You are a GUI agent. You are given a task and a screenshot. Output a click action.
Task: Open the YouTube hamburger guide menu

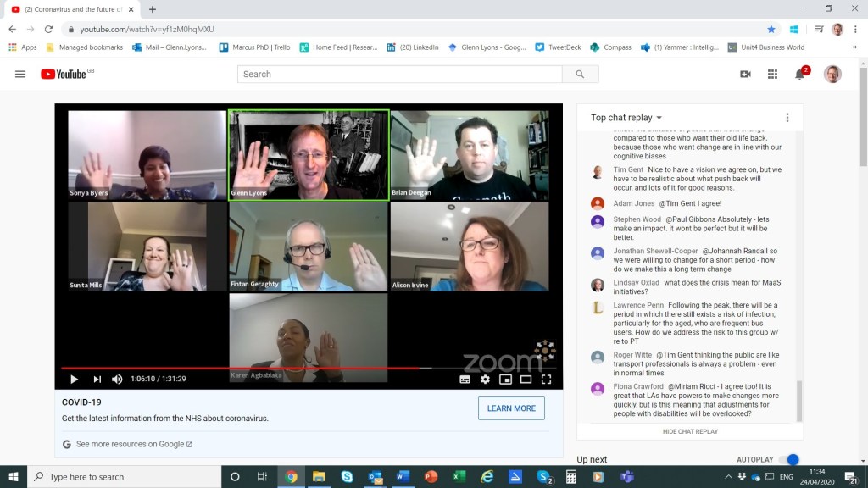[x=20, y=75]
